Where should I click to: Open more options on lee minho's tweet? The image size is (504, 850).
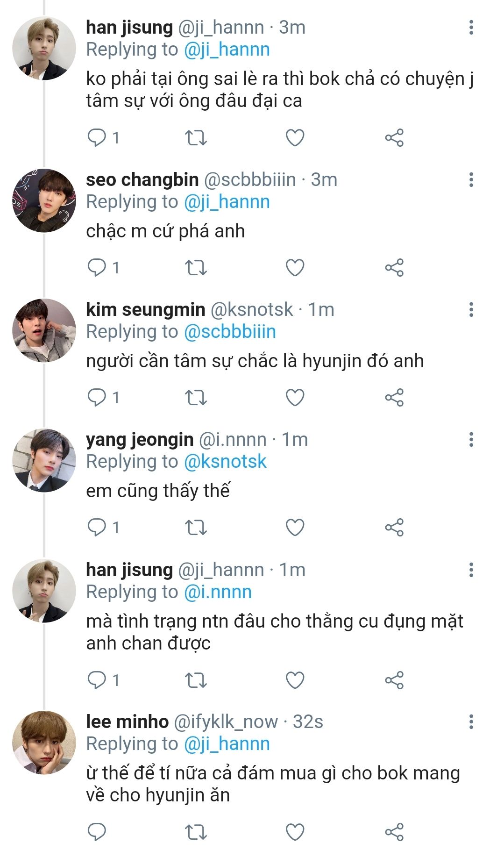pos(471,722)
